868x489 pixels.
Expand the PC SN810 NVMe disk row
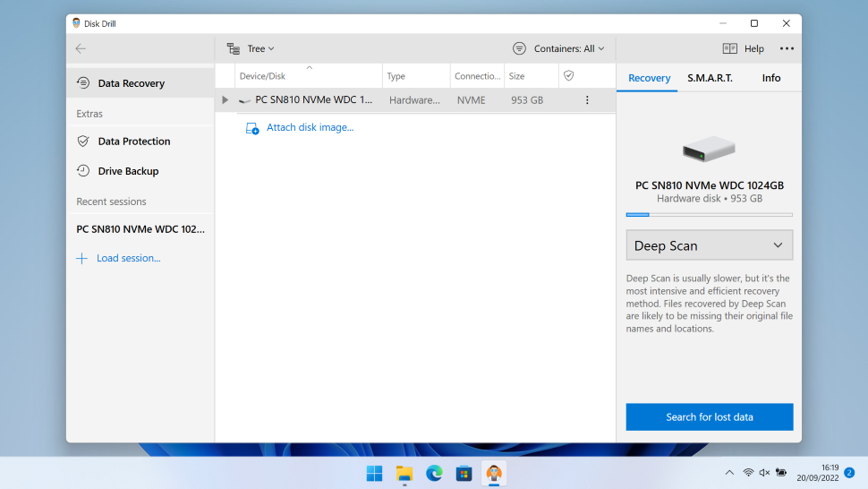pyautogui.click(x=225, y=100)
